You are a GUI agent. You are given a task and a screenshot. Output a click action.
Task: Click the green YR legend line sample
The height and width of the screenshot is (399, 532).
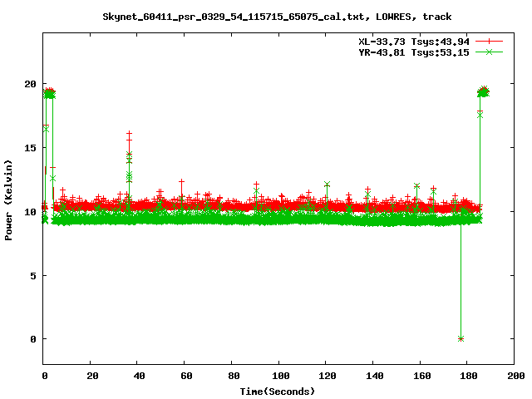pos(489,52)
